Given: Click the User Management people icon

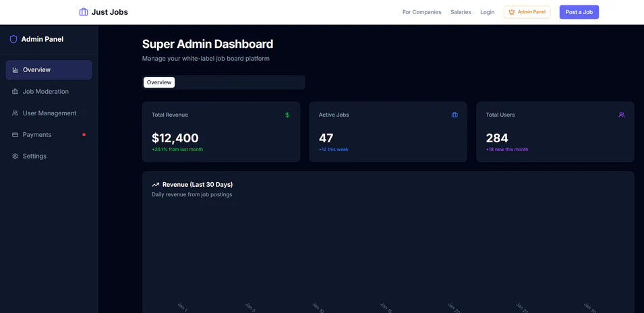Looking at the screenshot, I should [x=16, y=113].
